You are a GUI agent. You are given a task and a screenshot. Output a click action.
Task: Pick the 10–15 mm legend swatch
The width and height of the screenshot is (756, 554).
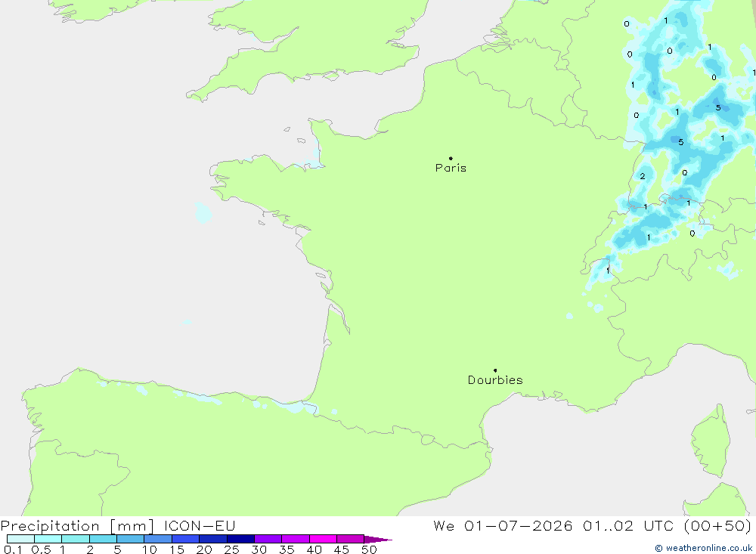[158, 539]
